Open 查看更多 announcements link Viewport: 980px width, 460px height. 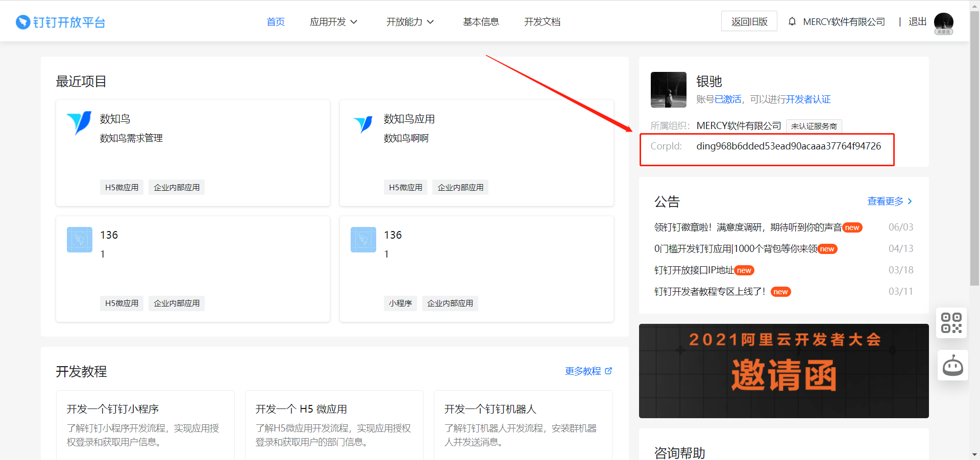(886, 201)
